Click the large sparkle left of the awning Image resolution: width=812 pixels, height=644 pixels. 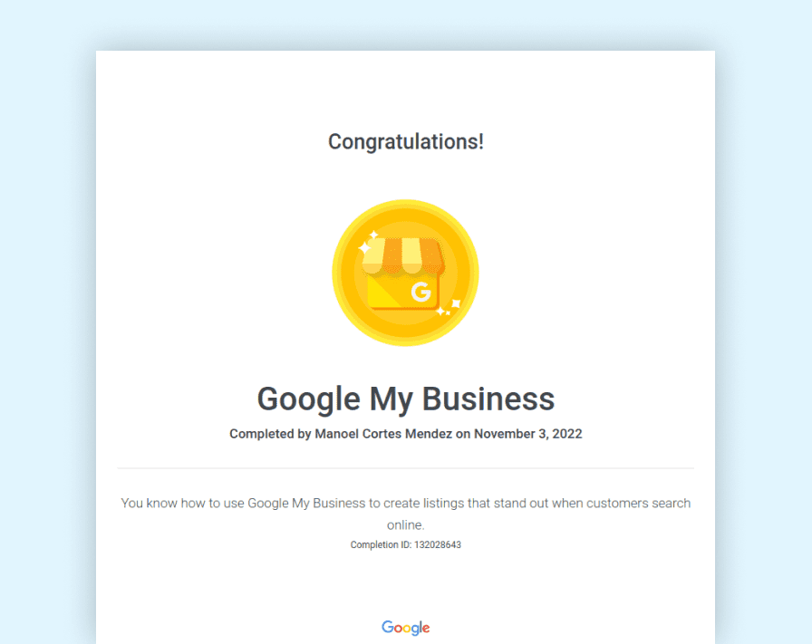[x=365, y=247]
